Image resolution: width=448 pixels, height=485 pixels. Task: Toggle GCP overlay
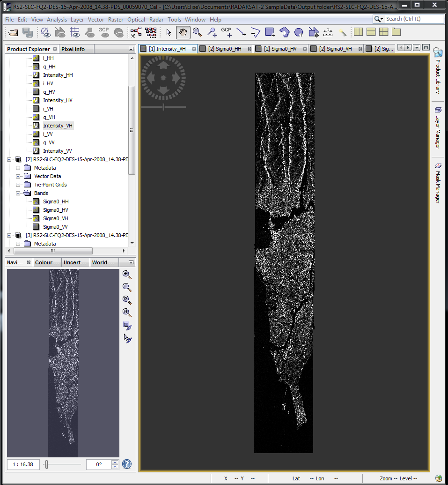pyautogui.click(x=104, y=32)
